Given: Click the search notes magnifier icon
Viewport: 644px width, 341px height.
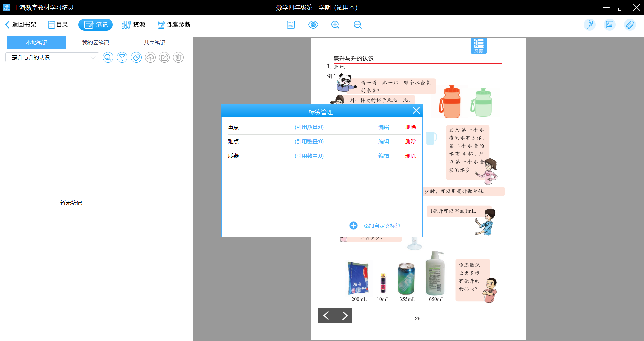Looking at the screenshot, I should click(x=108, y=58).
